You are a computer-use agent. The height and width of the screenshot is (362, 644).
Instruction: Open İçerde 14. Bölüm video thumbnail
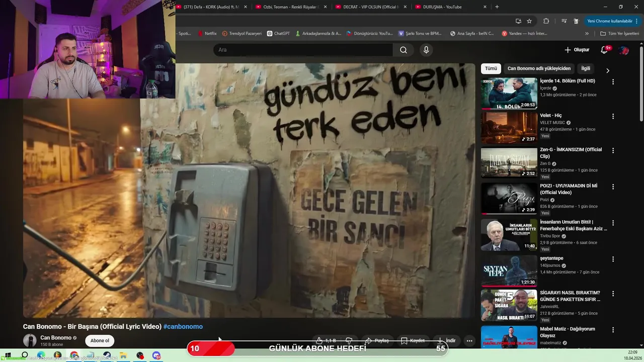[x=509, y=93]
